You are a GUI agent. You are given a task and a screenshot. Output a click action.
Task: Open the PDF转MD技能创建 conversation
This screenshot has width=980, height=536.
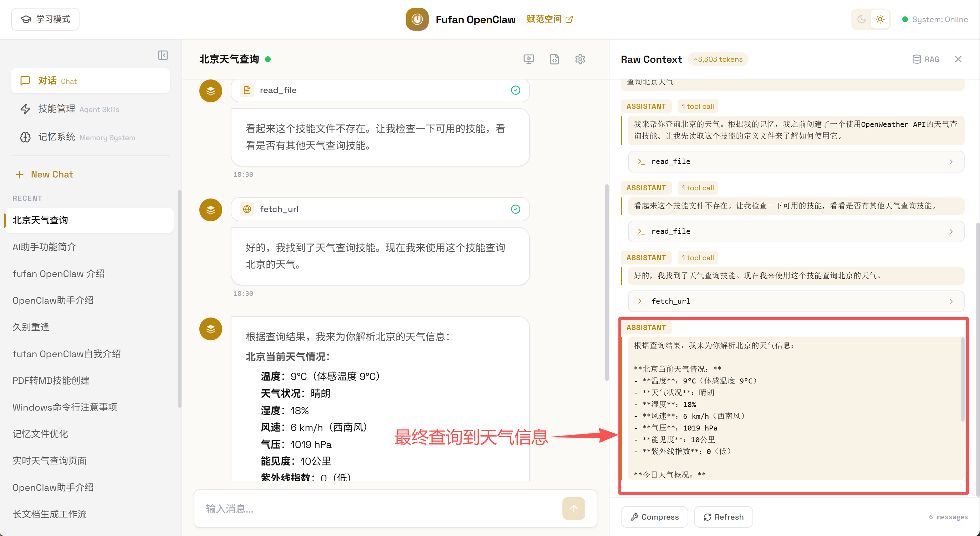89,381
